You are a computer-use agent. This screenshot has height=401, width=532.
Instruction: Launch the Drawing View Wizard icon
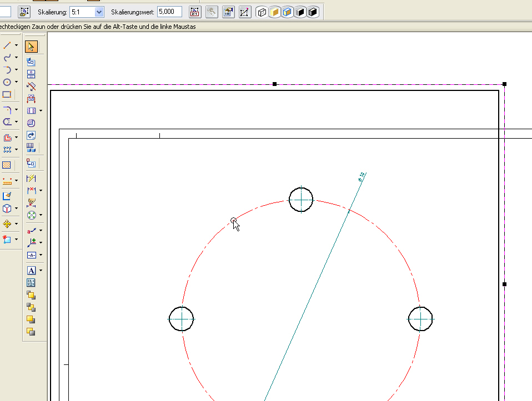pos(31,62)
